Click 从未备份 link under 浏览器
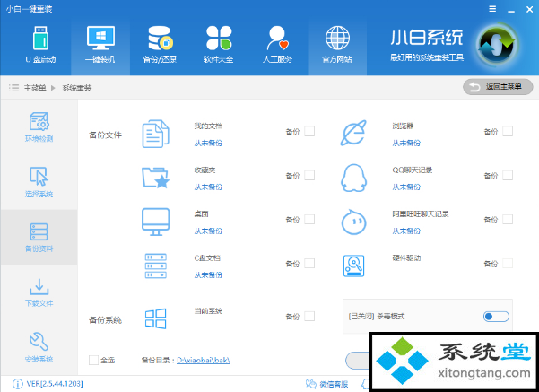539x392 pixels. coord(406,143)
